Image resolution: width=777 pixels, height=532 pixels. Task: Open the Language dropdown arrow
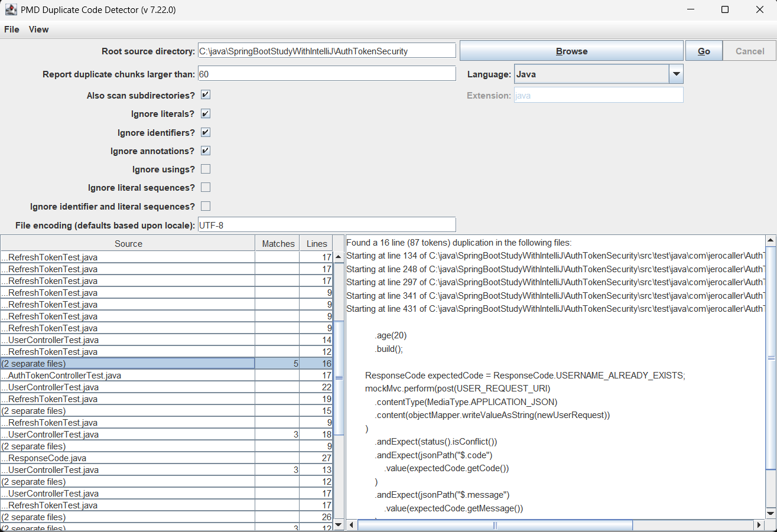tap(676, 74)
